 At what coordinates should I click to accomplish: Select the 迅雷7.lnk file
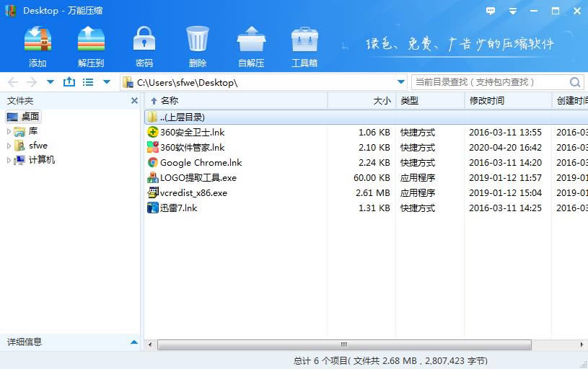pyautogui.click(x=178, y=208)
